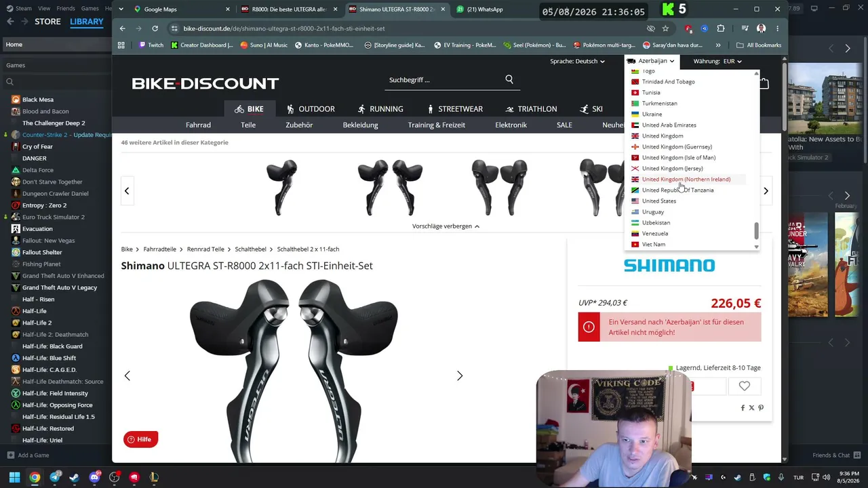Open the Währung EUR currency dropdown
The width and height of the screenshot is (868, 488).
click(717, 61)
